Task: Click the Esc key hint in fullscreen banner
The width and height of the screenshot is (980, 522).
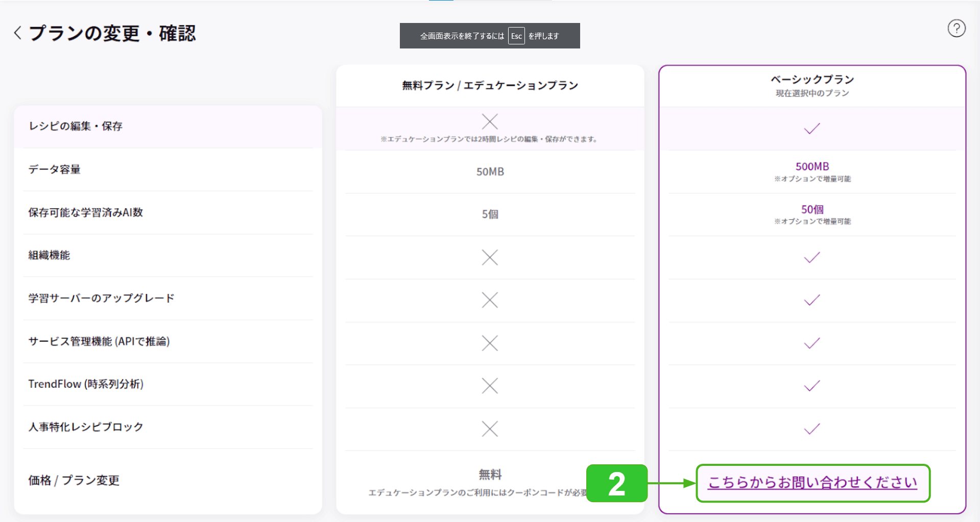Action: coord(516,36)
